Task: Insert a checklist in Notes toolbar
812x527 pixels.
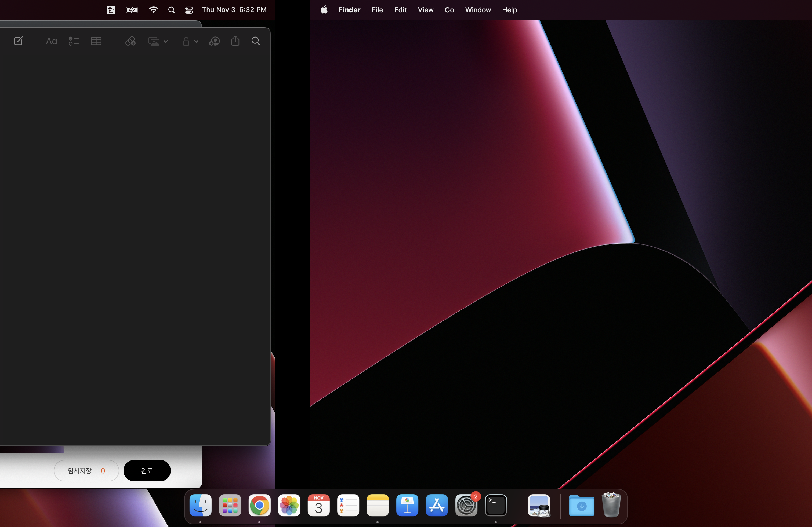Action: pos(73,41)
